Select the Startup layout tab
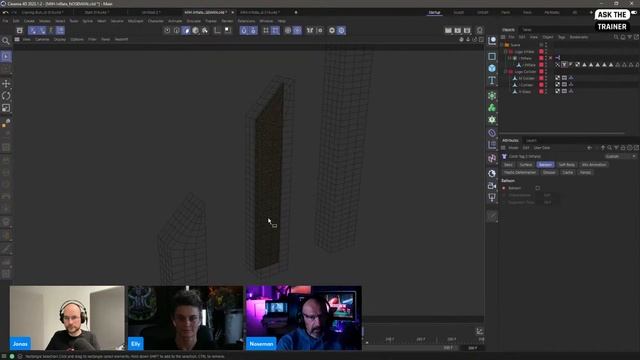Viewport: 640px width, 360px height. pos(434,13)
